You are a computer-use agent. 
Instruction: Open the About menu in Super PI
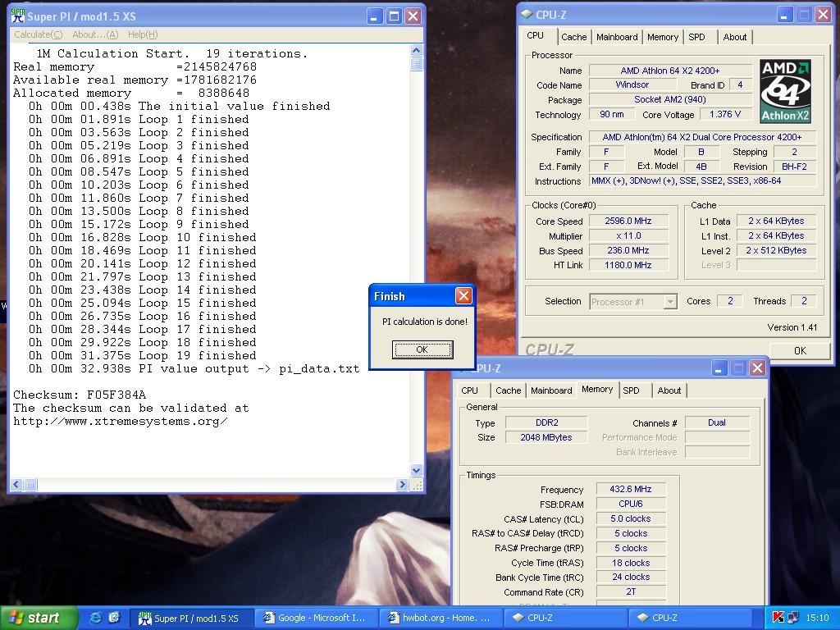[95, 34]
